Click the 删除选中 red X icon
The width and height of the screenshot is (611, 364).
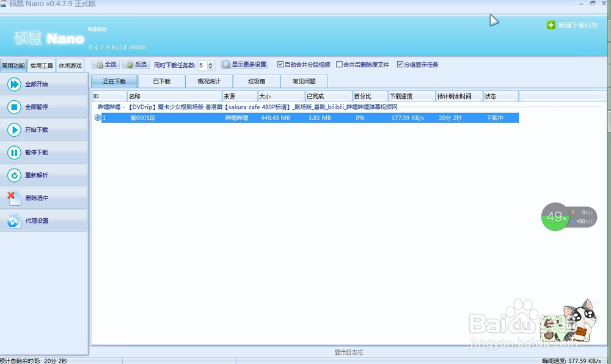click(14, 198)
